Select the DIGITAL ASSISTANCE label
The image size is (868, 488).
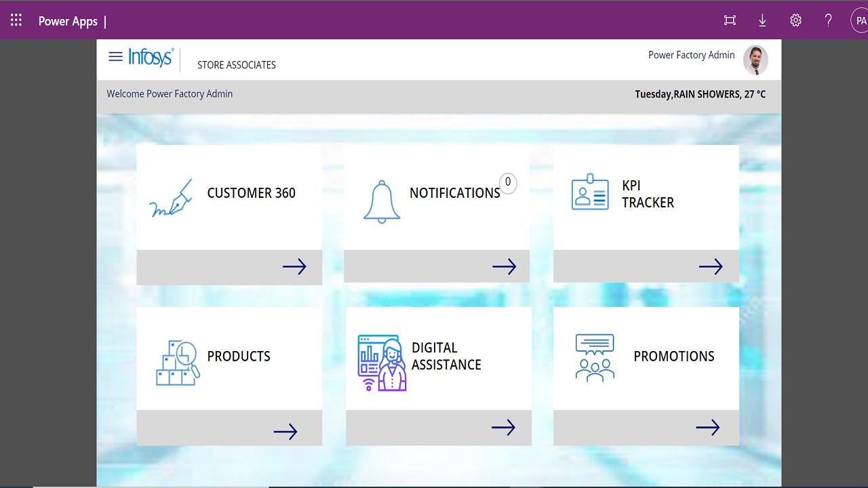tap(446, 356)
